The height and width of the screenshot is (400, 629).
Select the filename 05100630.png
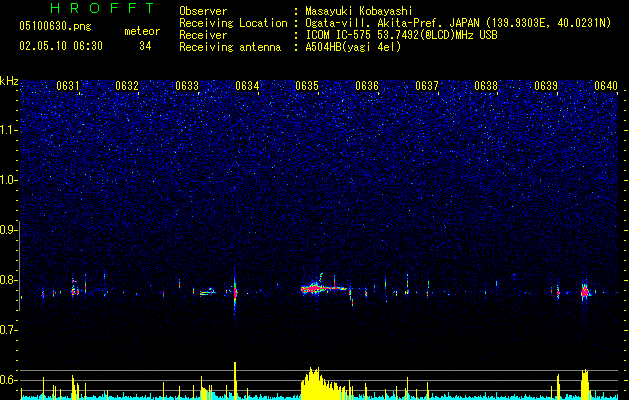(x=55, y=26)
